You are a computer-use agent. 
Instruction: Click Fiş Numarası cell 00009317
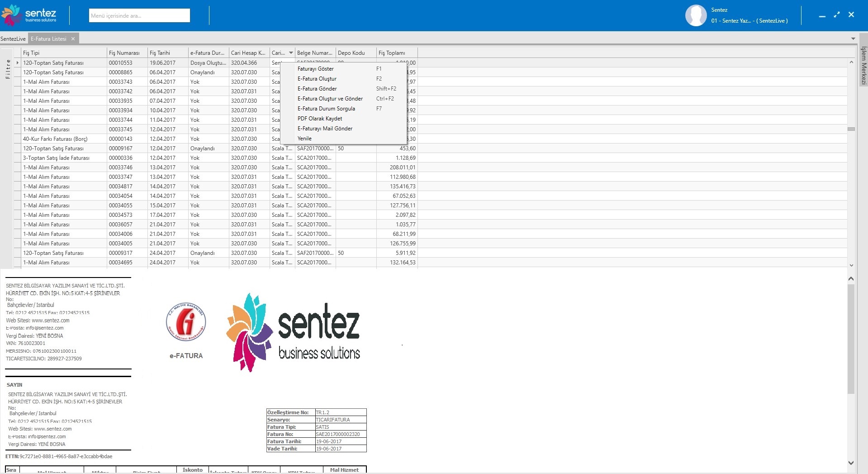(x=127, y=253)
